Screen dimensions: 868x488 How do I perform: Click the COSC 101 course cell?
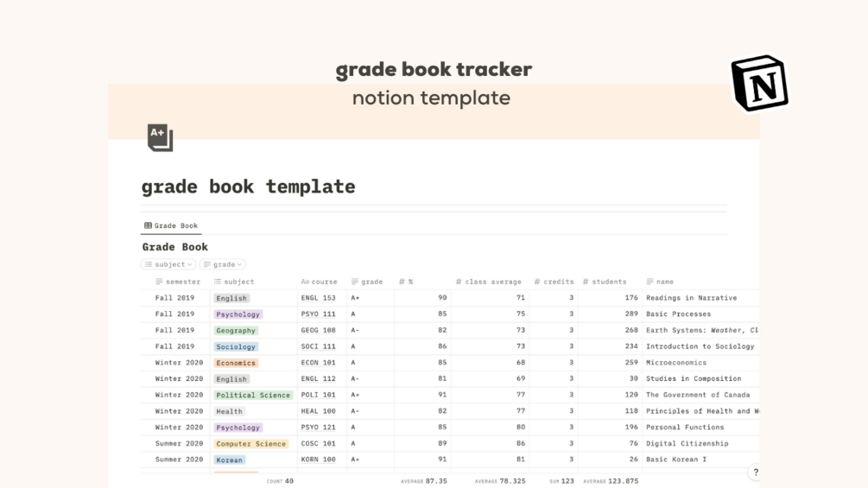coord(319,443)
